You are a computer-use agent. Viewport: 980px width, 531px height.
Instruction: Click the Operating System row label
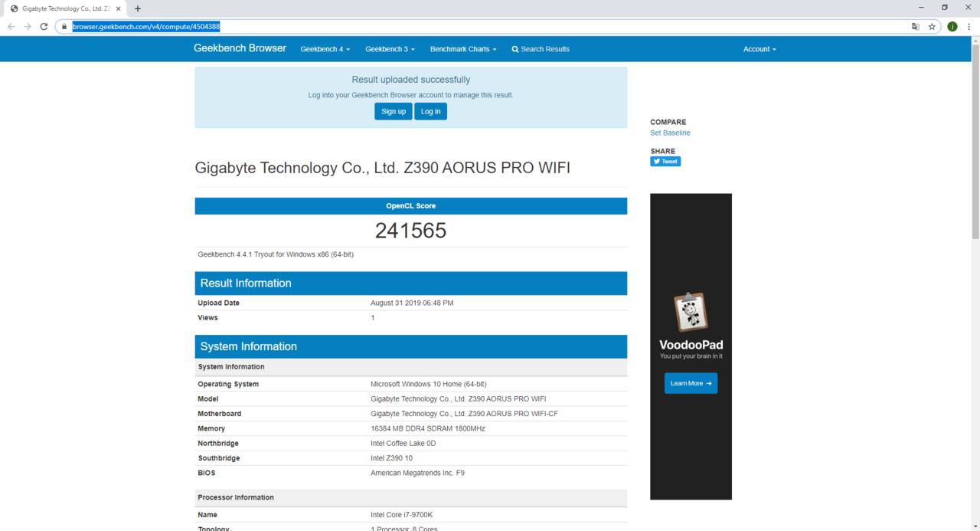tap(228, 384)
